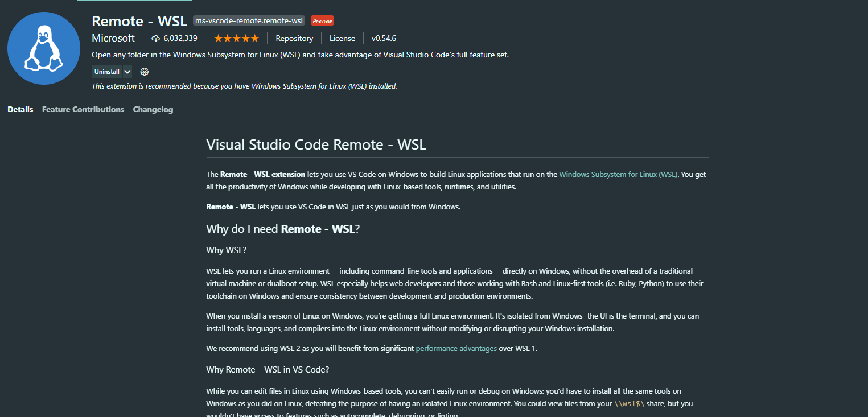Open the performance advantages link
Screen dimensions: 868x417
pos(456,348)
